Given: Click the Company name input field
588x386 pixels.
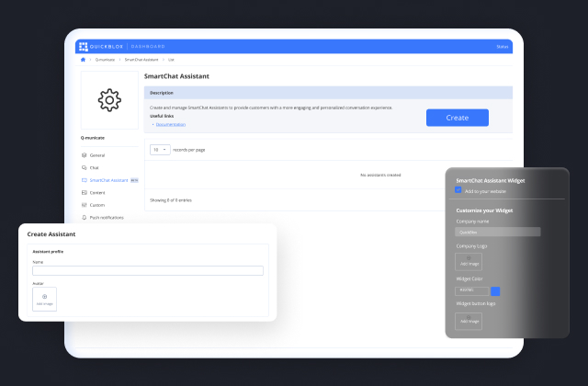Looking at the screenshot, I should [498, 232].
